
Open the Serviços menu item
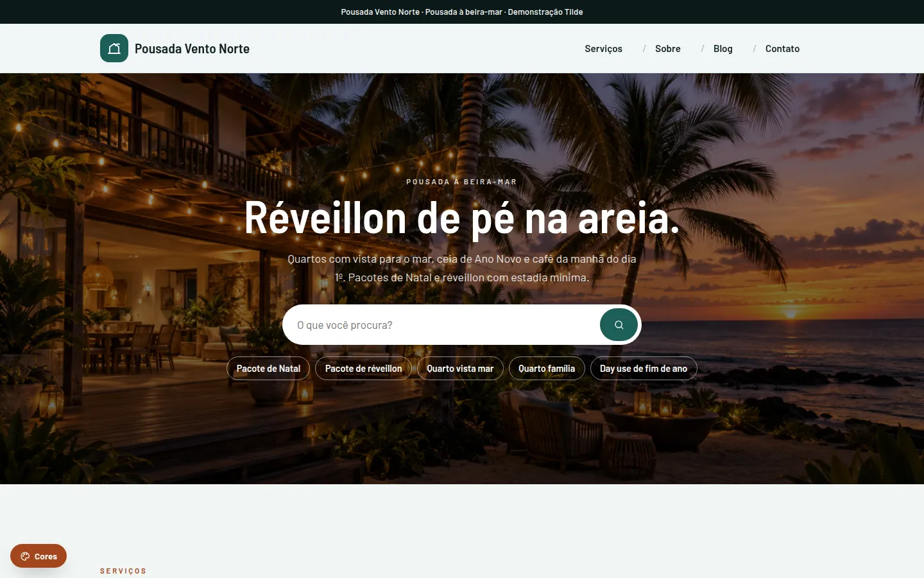tap(603, 49)
